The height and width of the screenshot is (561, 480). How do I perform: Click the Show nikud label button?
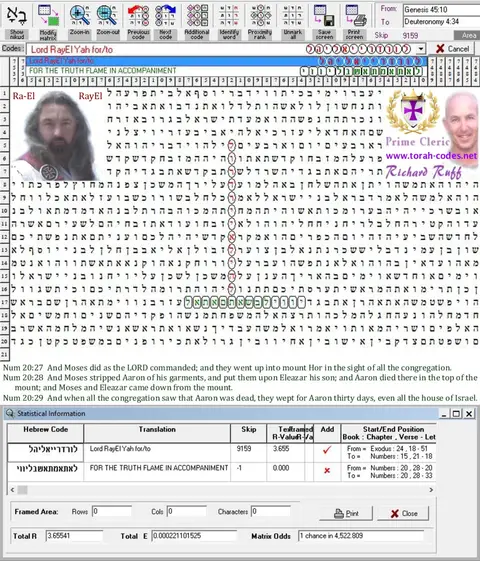point(17,35)
